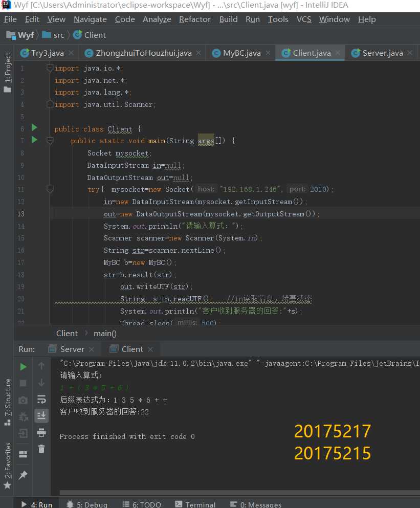Run class Client from line 6 gutter
The height and width of the screenshot is (508, 420).
pos(34,128)
